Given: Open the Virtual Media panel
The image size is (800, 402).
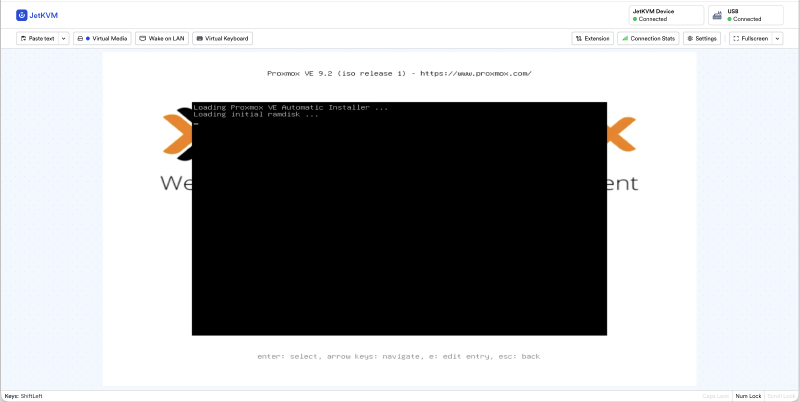Looking at the screenshot, I should 102,38.
